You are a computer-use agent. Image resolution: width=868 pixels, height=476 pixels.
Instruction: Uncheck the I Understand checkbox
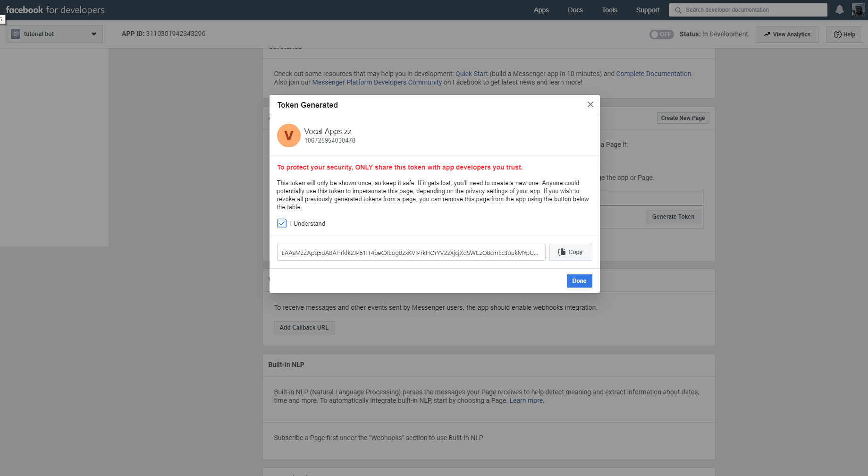[x=282, y=223]
